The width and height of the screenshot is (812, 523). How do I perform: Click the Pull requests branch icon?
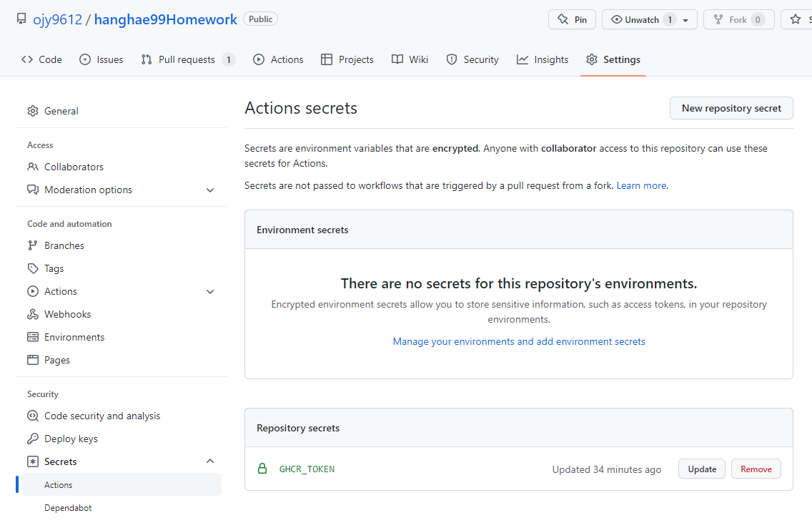(147, 59)
